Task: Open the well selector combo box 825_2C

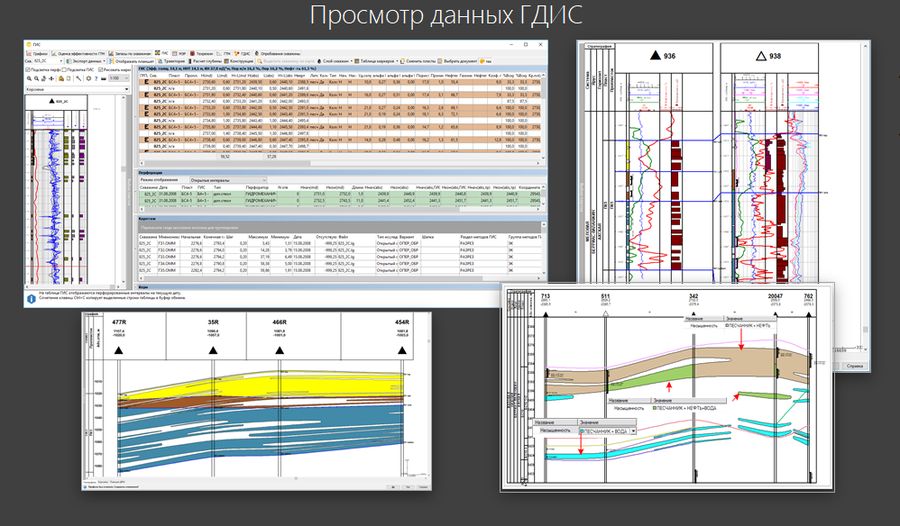Action: [48, 61]
